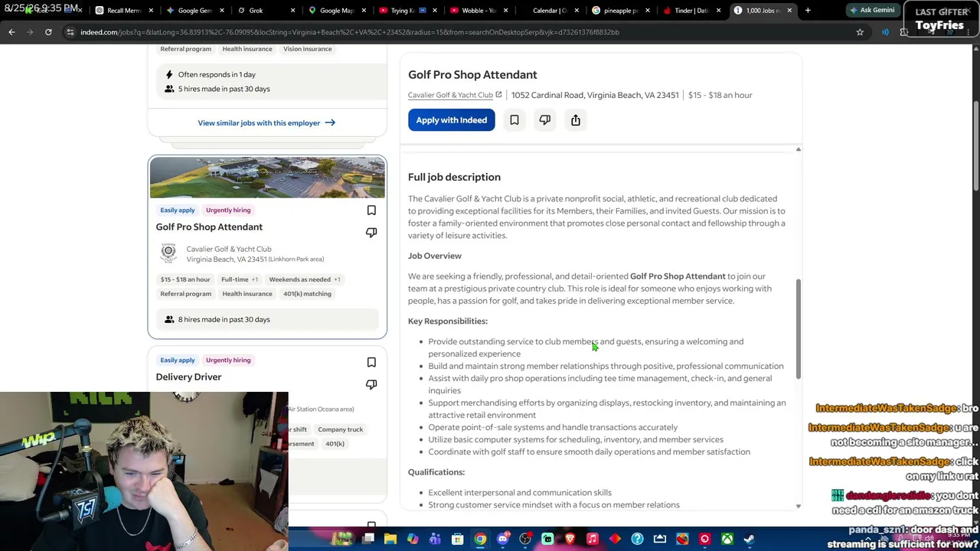Click the Cavalier Golf & Yacht Club logo
Image resolution: width=980 pixels, height=551 pixels.
pos(168,253)
